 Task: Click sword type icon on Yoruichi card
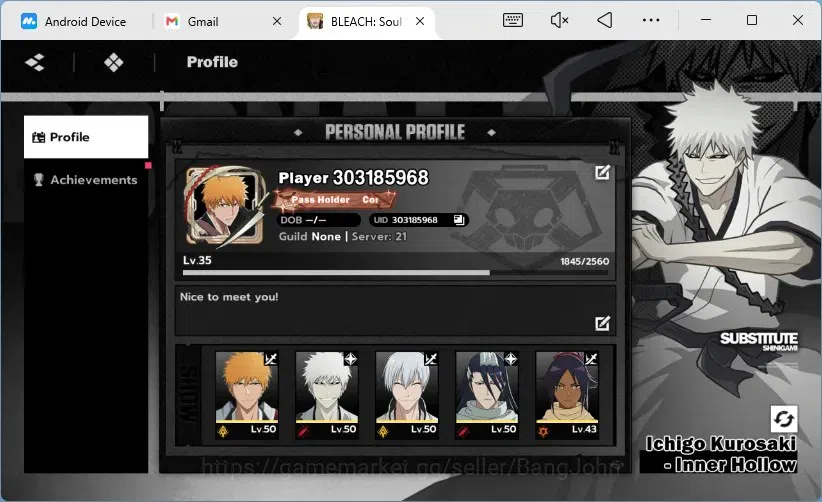pyautogui.click(x=591, y=359)
